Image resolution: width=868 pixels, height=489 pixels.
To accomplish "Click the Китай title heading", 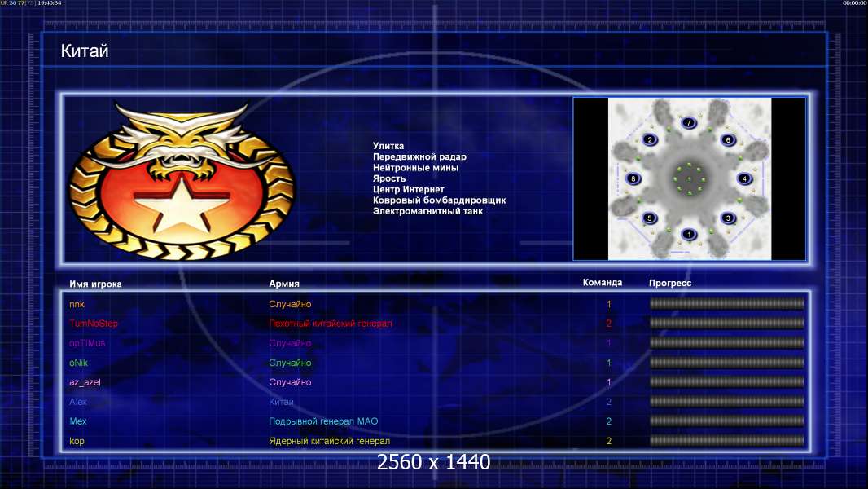I will point(85,51).
